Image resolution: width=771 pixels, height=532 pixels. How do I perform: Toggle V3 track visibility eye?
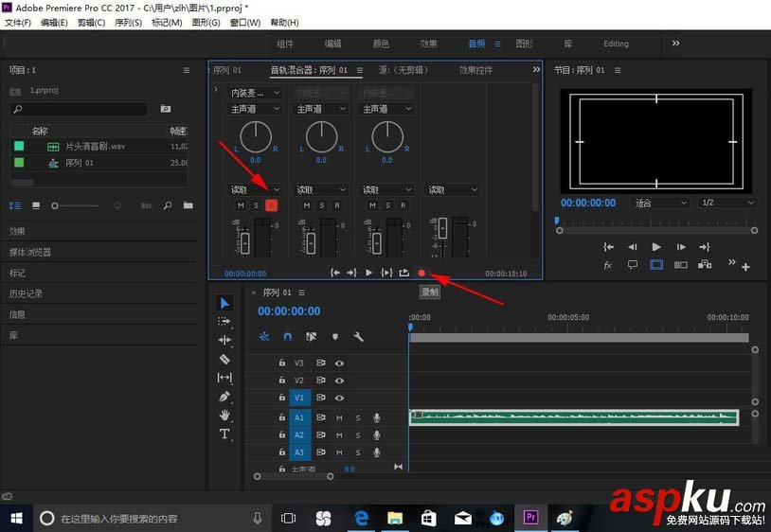coord(339,363)
